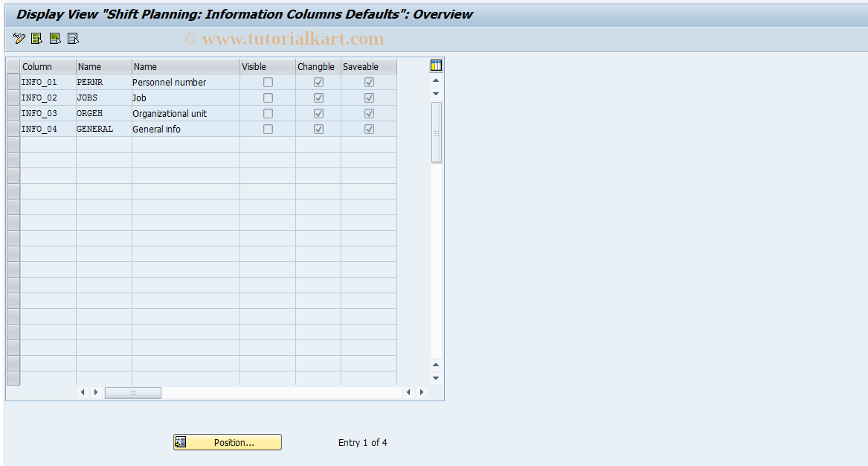Click the Job description cell
Image resolution: width=868 pixels, height=466 pixels.
pyautogui.click(x=186, y=98)
